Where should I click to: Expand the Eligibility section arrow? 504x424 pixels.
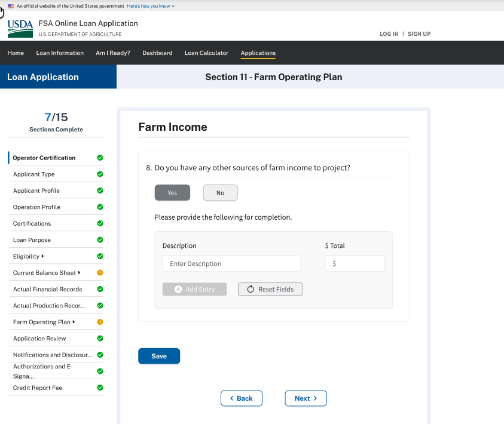pyautogui.click(x=43, y=256)
